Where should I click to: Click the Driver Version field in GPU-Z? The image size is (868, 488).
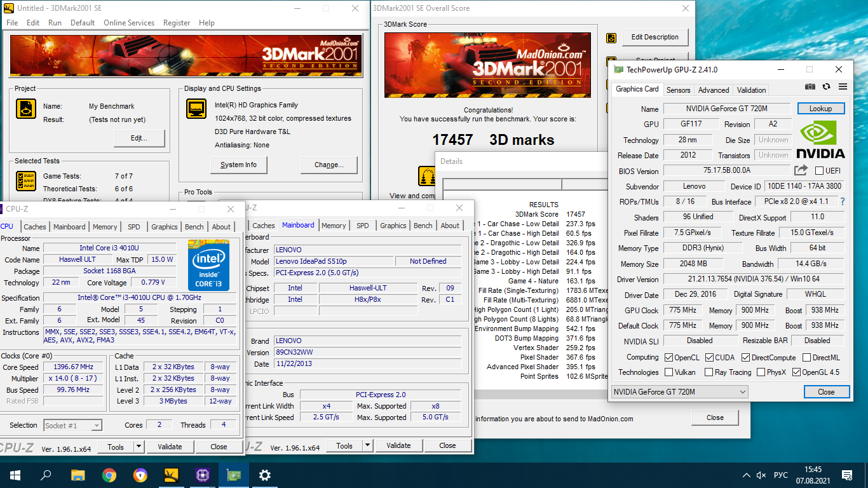click(x=754, y=280)
